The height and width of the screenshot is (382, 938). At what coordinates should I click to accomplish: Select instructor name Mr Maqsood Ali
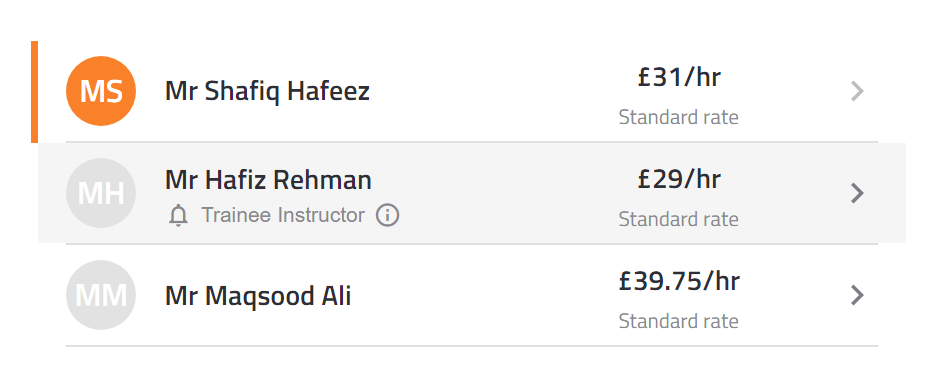point(258,296)
